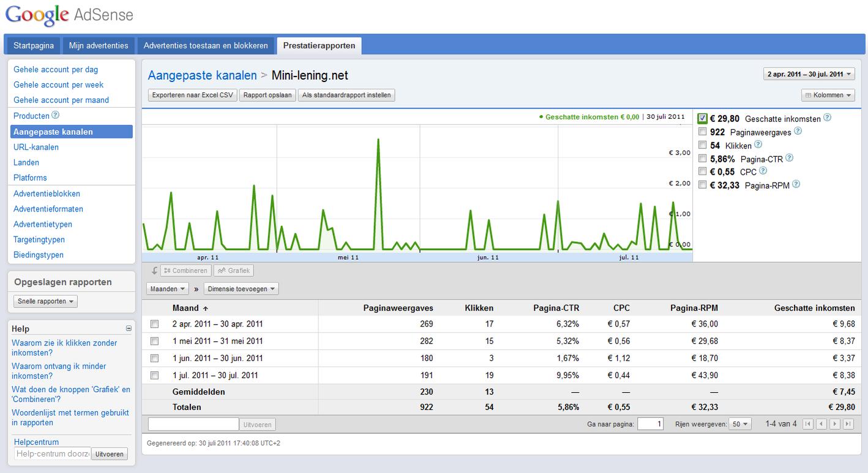The height and width of the screenshot is (473, 868).
Task: Click Aangepaste kanalen breadcrumb link
Action: [x=203, y=75]
